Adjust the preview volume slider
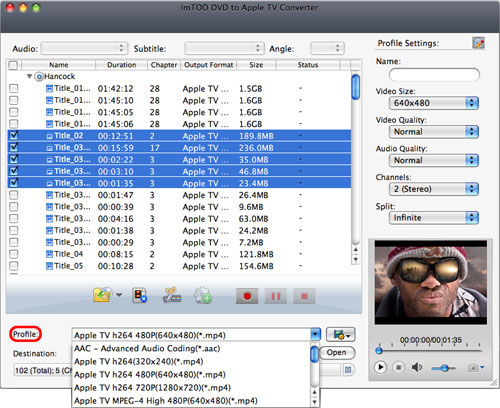Image resolution: width=500 pixels, height=408 pixels. click(443, 368)
